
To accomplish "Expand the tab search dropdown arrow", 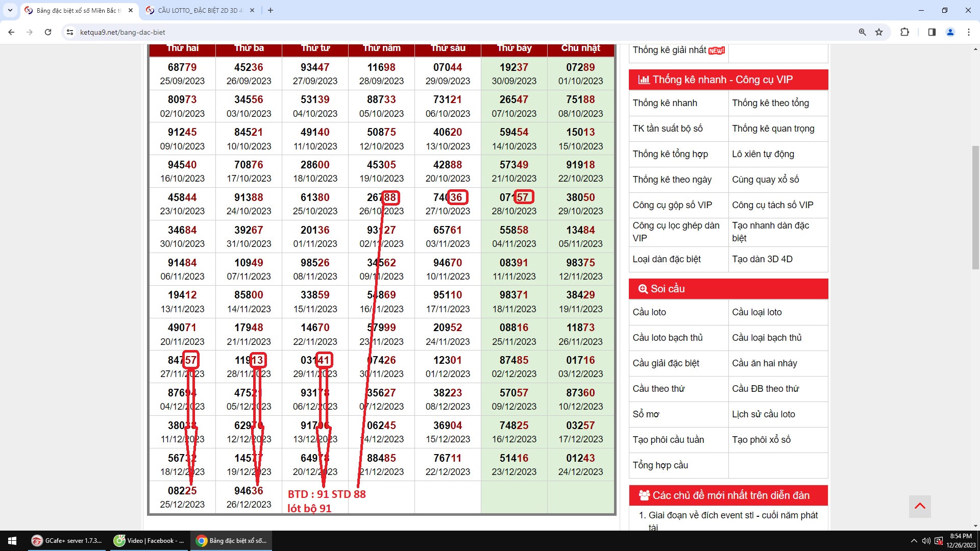I will [x=10, y=10].
